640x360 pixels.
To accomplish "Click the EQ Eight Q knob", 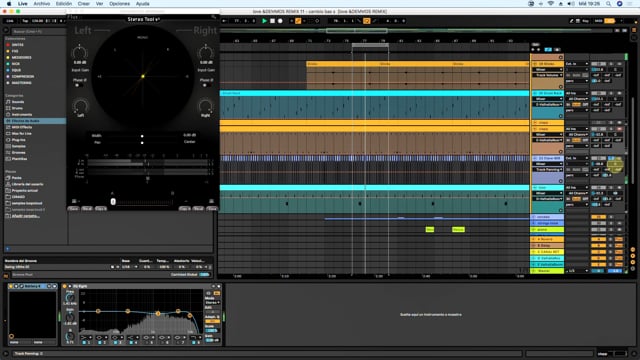I will (70, 337).
